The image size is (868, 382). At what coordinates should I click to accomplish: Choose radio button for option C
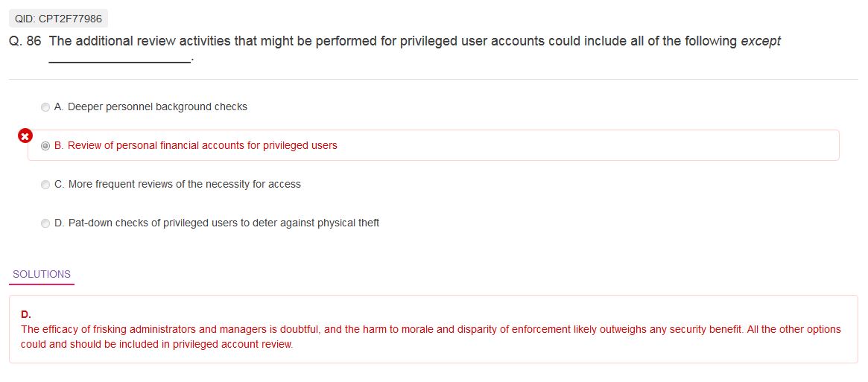45,185
